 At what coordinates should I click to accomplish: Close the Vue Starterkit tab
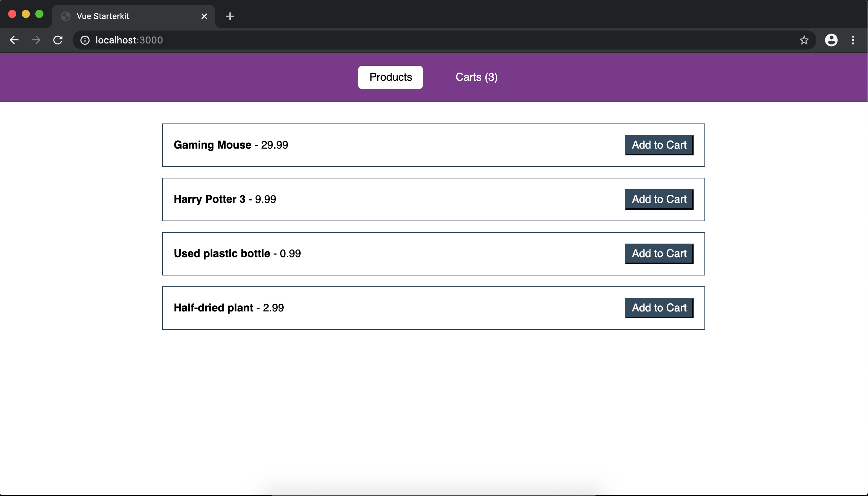tap(204, 16)
